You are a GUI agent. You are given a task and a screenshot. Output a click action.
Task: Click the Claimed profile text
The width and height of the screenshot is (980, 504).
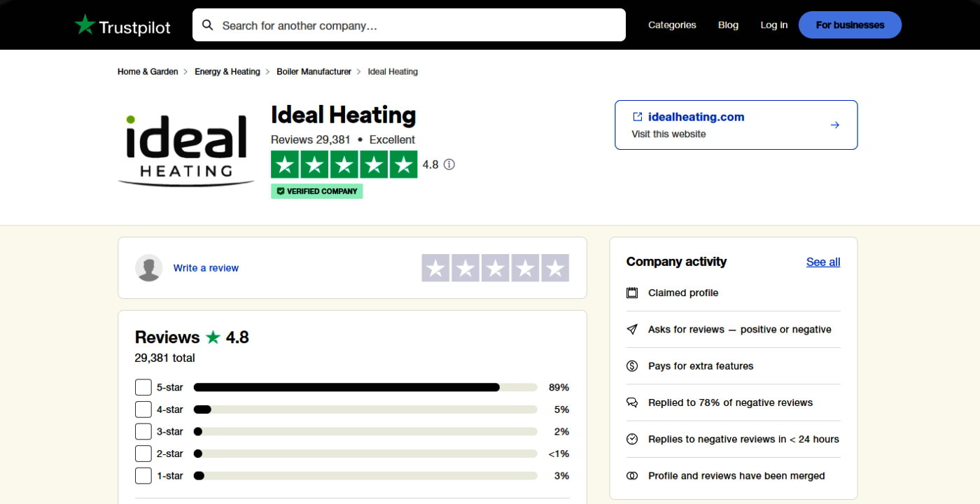(683, 293)
